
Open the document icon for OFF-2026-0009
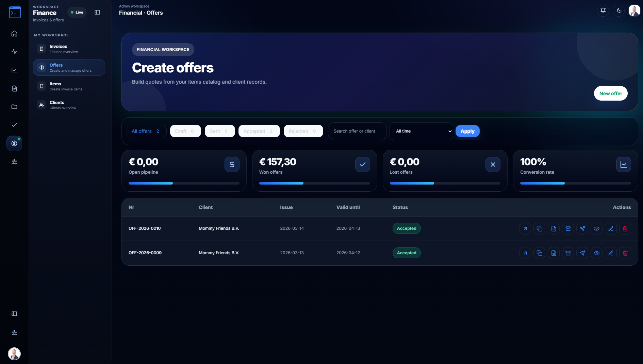pyautogui.click(x=554, y=253)
